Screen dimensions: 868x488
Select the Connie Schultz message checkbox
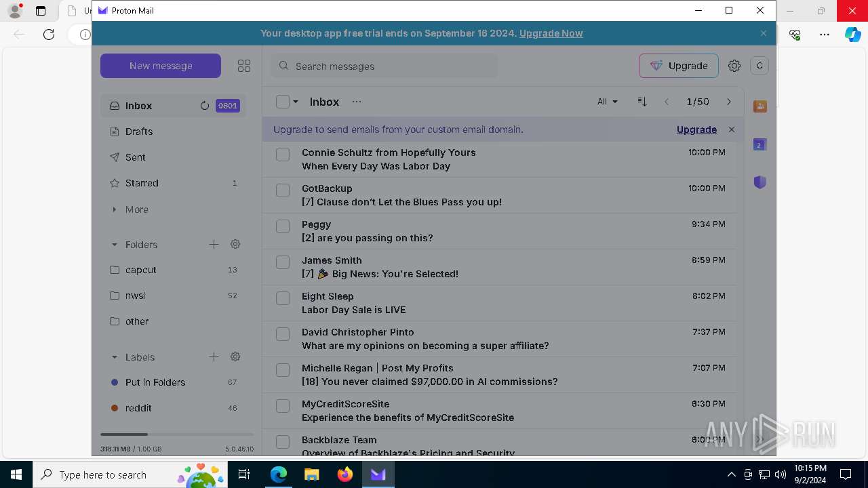pyautogui.click(x=283, y=155)
